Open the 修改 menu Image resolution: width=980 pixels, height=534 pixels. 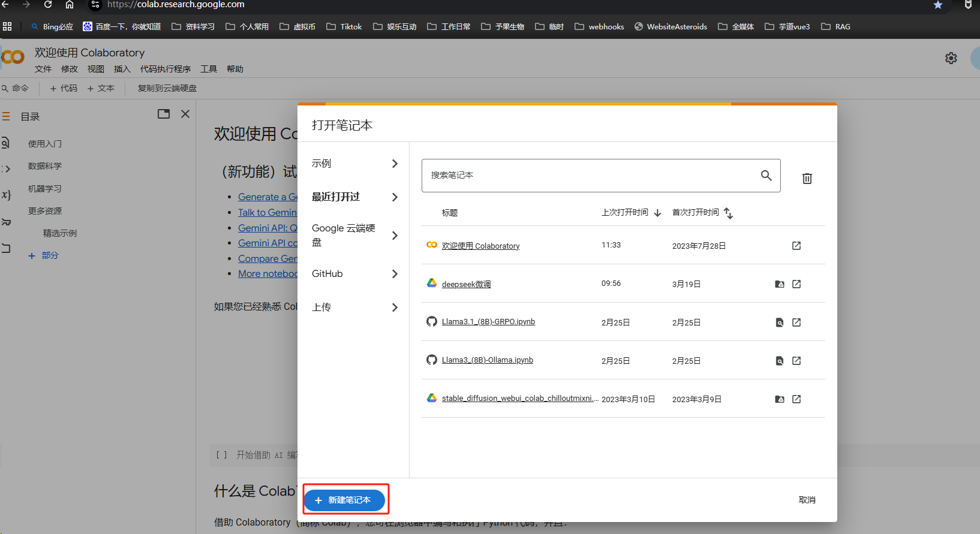point(70,69)
